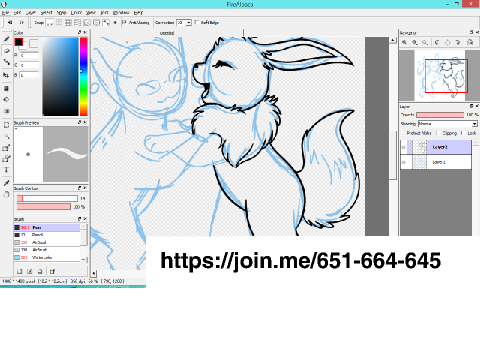Float the Brush Control panel
This screenshot has height=360, width=480.
[x=79, y=188]
